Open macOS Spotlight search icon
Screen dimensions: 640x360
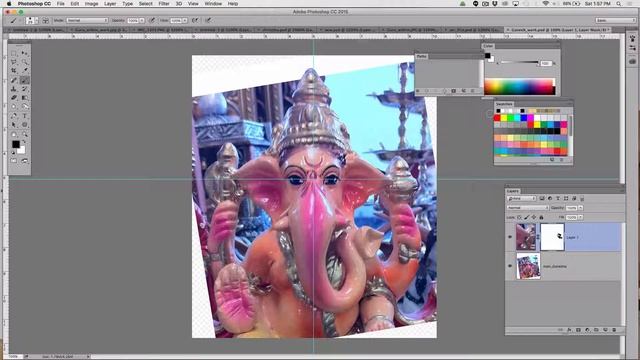(x=619, y=4)
